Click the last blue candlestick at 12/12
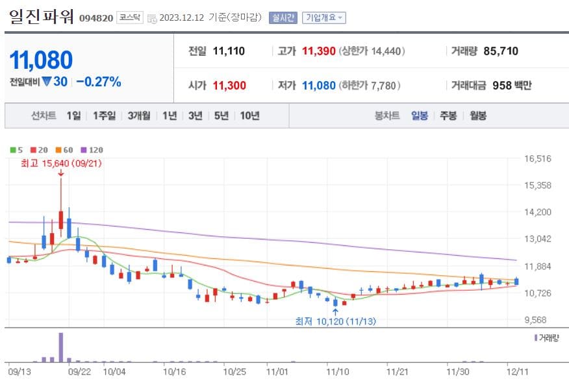Viewport: 569px width, 392px height. (516, 282)
